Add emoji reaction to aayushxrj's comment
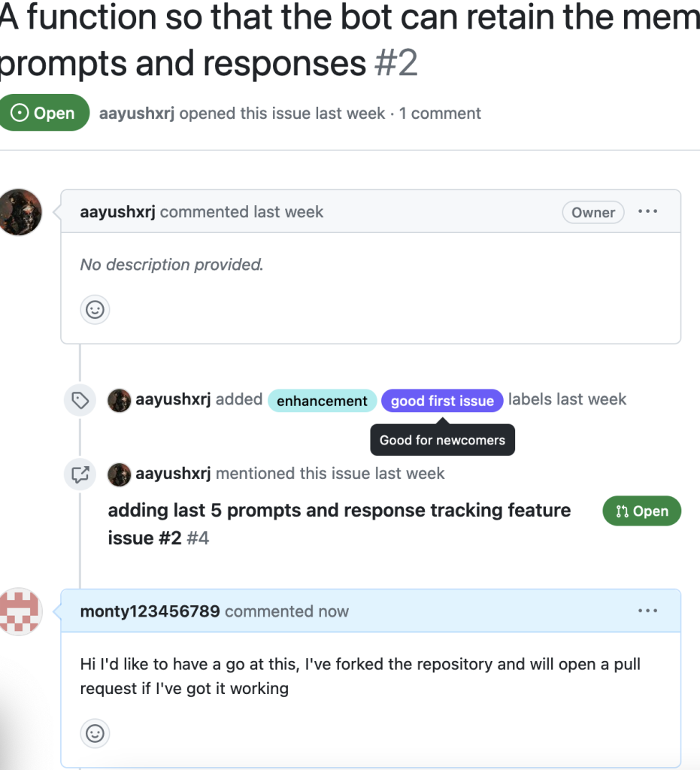 95,310
